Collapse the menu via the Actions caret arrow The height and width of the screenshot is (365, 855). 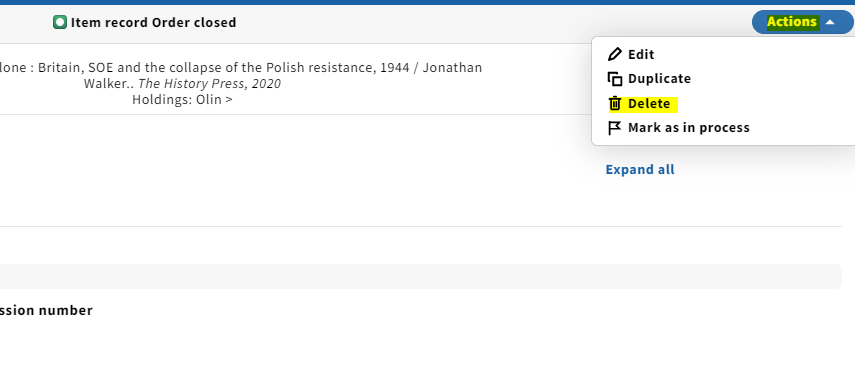[830, 22]
